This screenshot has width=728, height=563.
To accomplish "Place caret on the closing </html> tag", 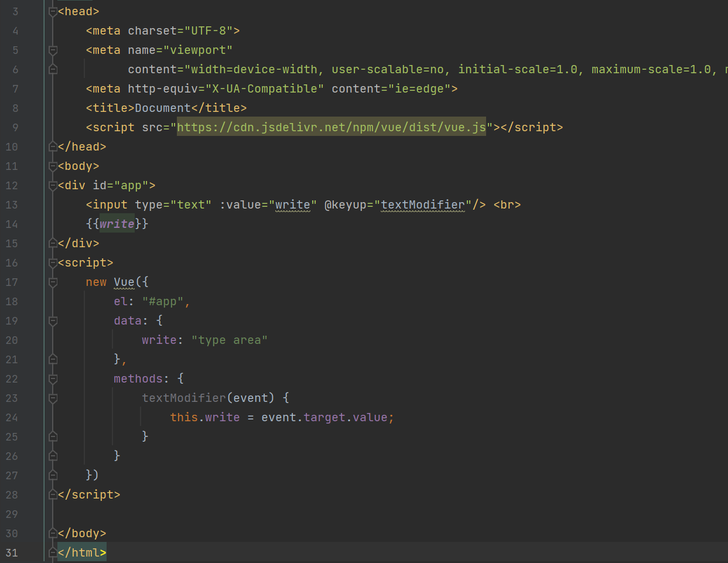I will pyautogui.click(x=82, y=553).
